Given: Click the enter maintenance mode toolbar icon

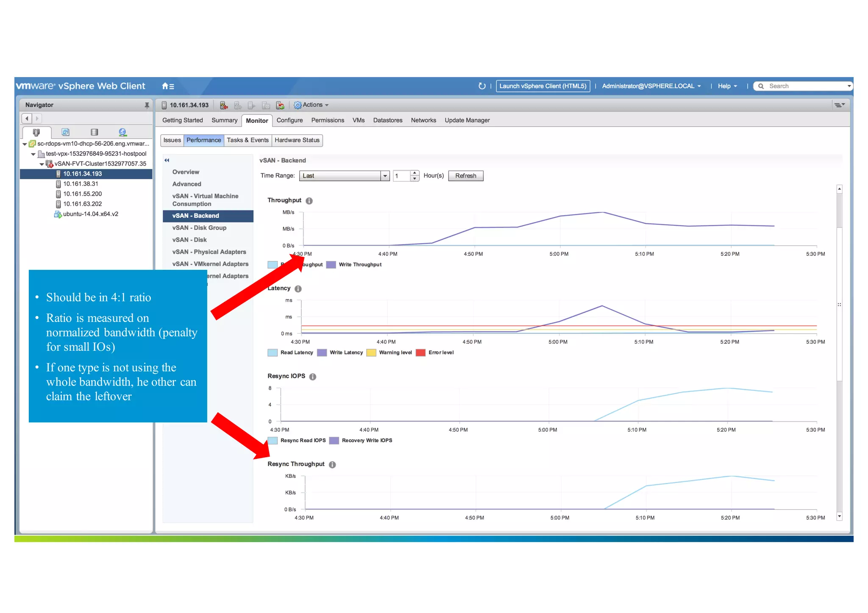Looking at the screenshot, I should pyautogui.click(x=224, y=105).
